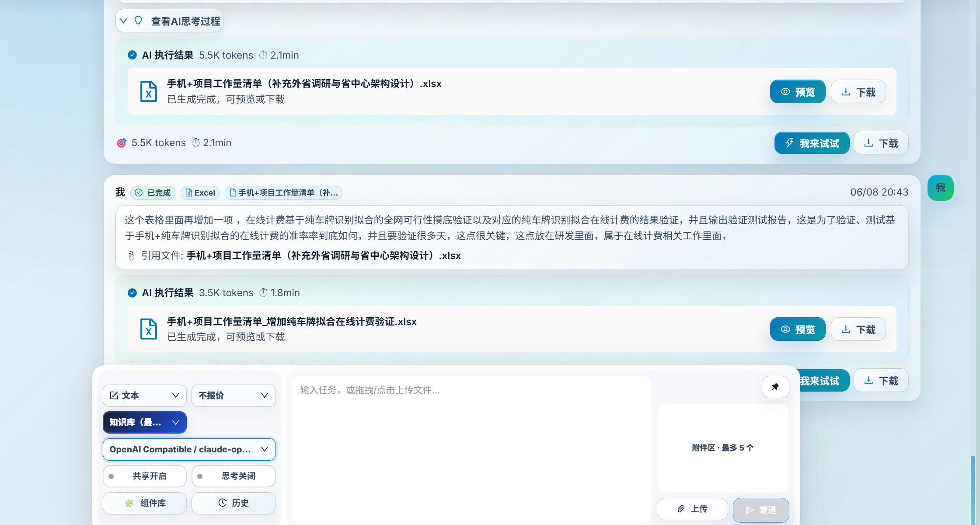
Task: Click blue checkmark beside 3.5K tokens AI 执行结果
Action: pos(132,293)
